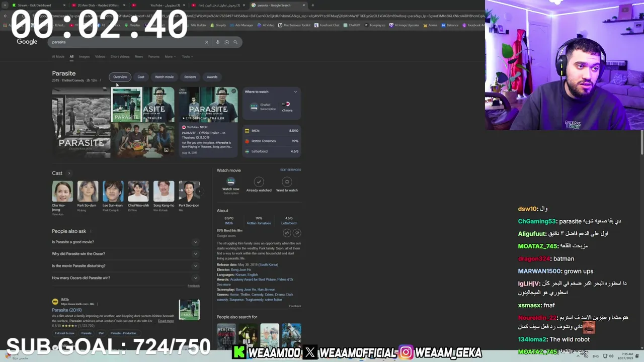
Task: Open +2 more streaming services
Action: tap(287, 107)
